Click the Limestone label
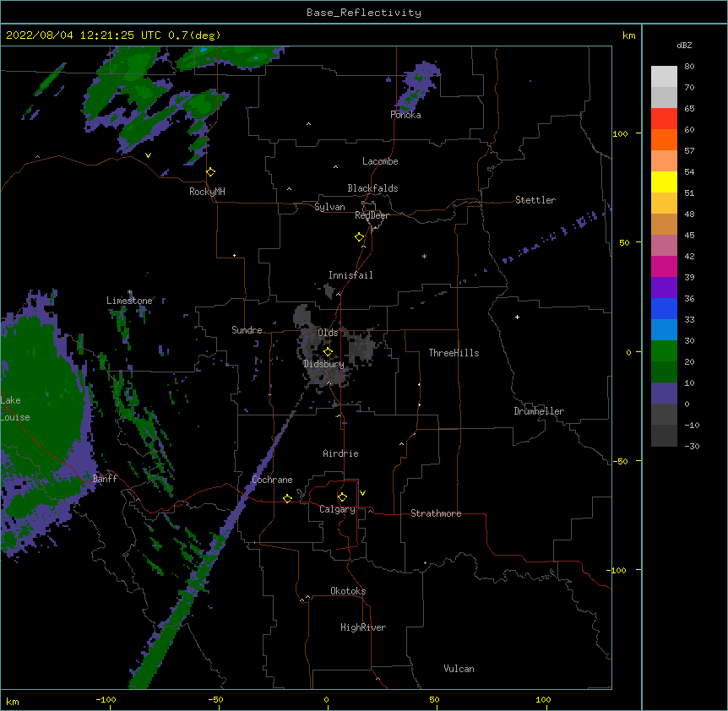The width and height of the screenshot is (728, 711). point(129,301)
